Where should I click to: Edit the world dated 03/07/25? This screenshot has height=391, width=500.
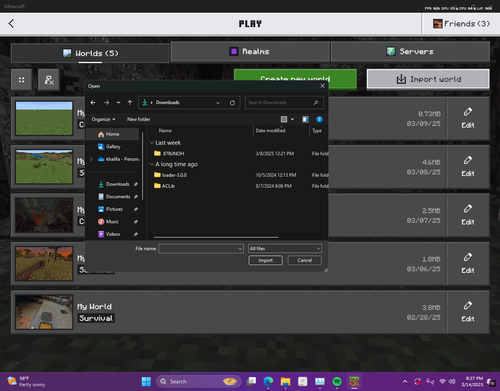[468, 215]
